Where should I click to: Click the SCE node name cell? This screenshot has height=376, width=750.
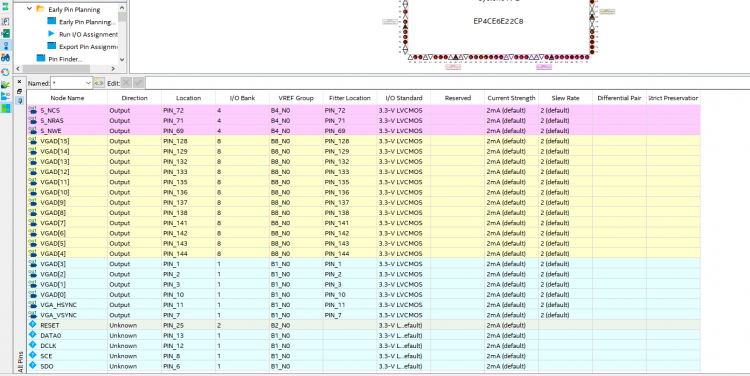pyautogui.click(x=67, y=356)
